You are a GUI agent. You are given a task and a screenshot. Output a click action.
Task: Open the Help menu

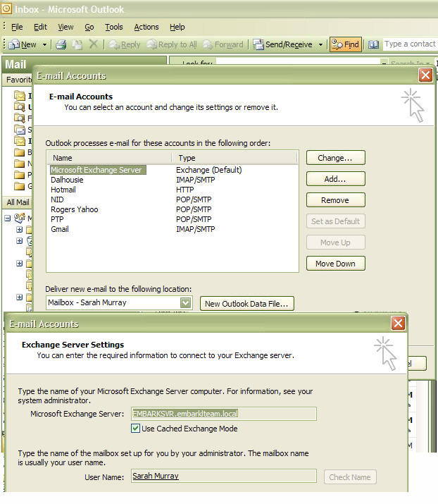click(x=177, y=27)
